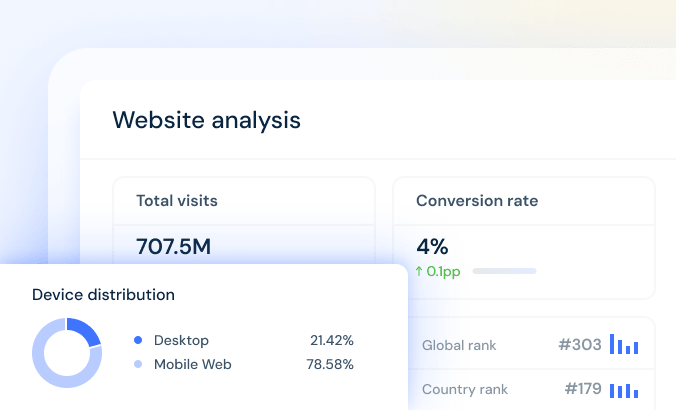Click the #303 global rank value
The image size is (676, 410).
tap(580, 345)
